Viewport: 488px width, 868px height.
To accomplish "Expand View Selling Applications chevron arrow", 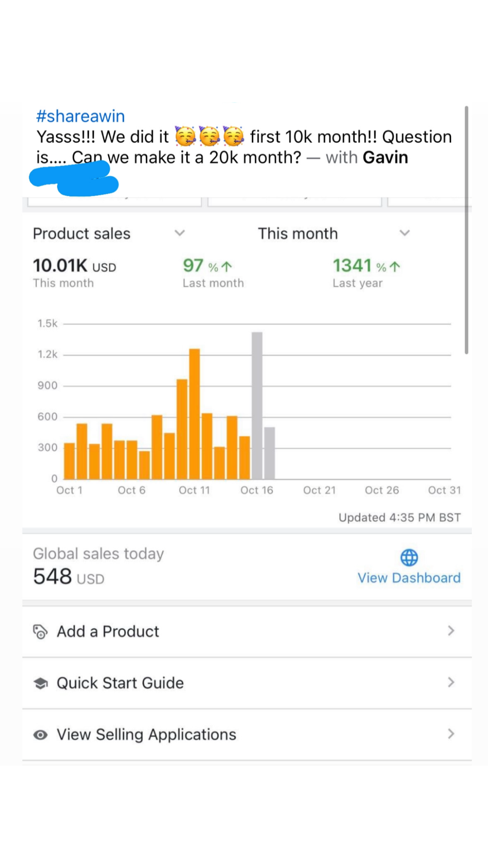I will [451, 734].
